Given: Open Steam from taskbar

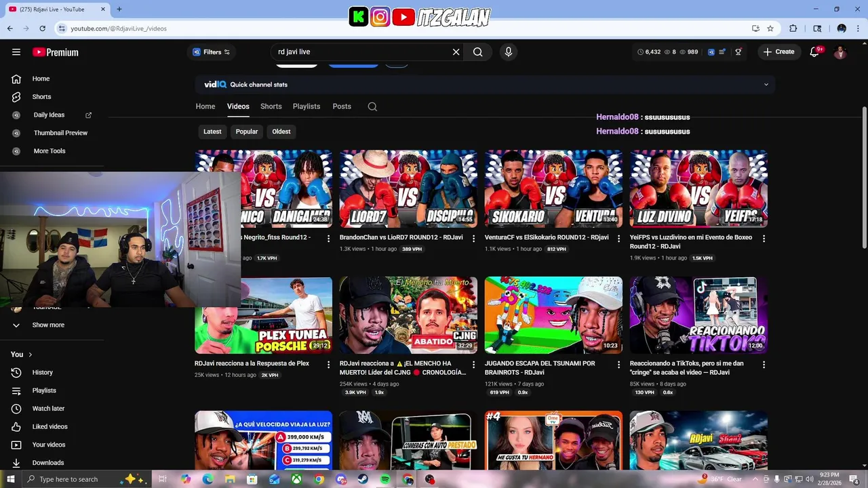Looking at the screenshot, I should tap(363, 479).
